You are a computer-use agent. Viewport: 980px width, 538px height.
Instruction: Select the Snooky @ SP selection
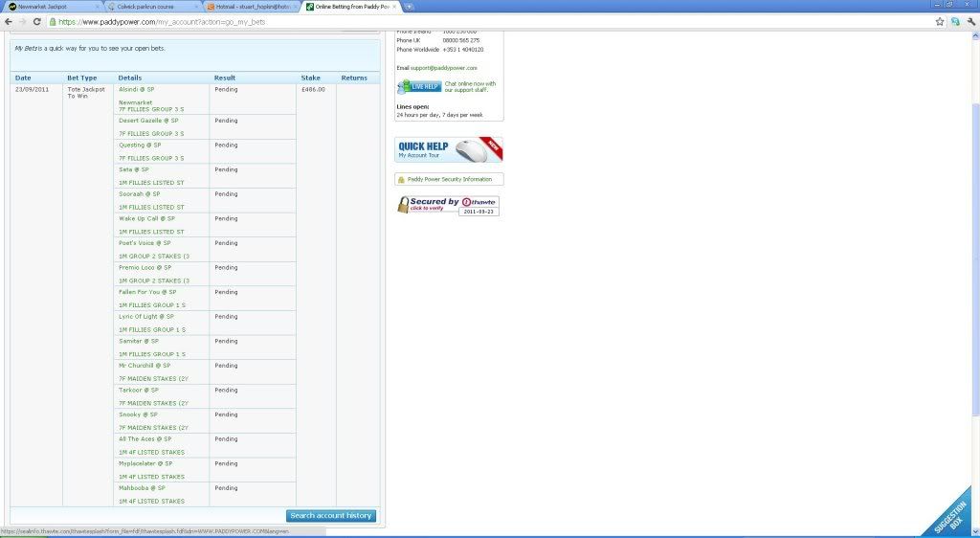[x=138, y=415]
